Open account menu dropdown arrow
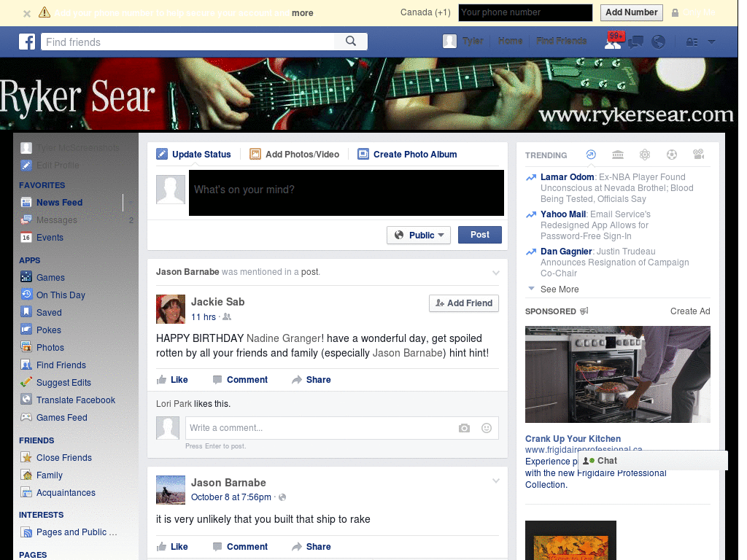Viewport: 747px width, 560px height. (x=712, y=42)
